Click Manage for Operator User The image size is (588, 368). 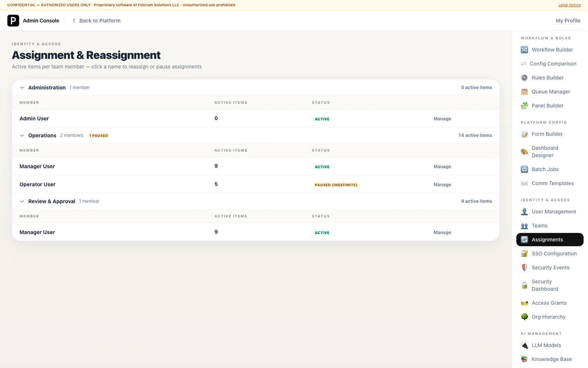[442, 185]
